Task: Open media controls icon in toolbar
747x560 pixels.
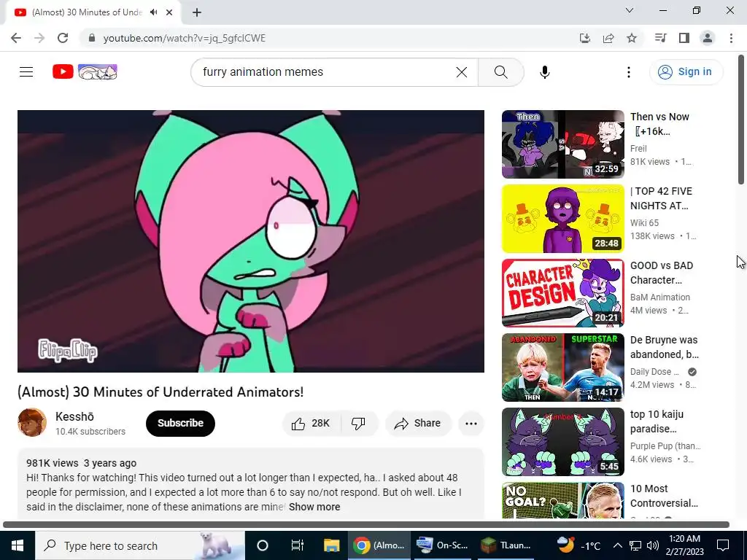Action: (x=660, y=38)
